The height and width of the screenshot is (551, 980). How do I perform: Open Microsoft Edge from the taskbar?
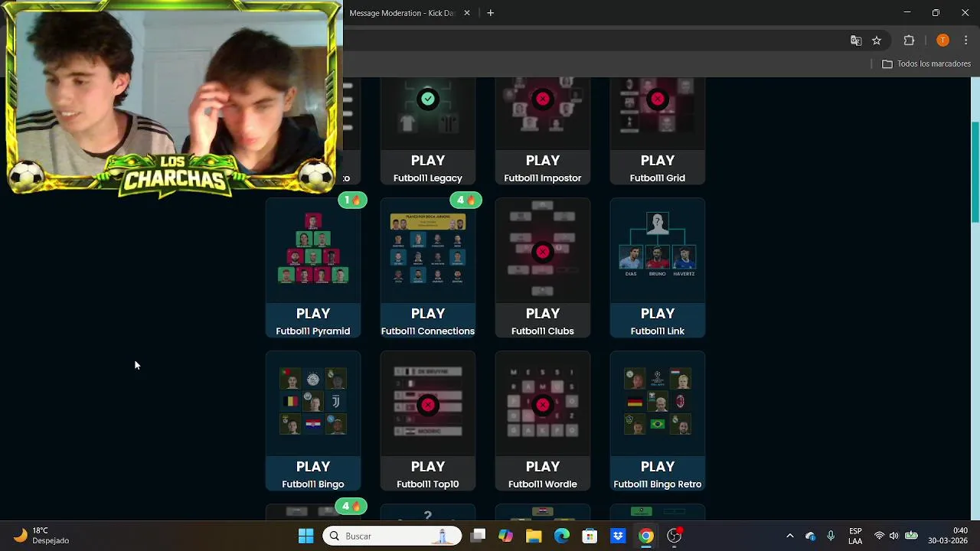[x=562, y=536]
